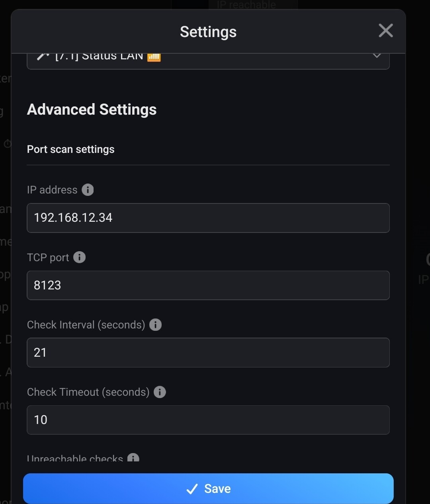Click the checkmark icon on Save button
Image resolution: width=430 pixels, height=504 pixels.
click(192, 489)
